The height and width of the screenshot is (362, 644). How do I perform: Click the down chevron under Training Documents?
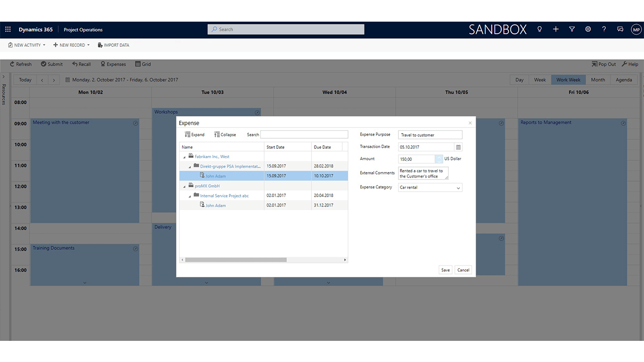click(x=85, y=283)
